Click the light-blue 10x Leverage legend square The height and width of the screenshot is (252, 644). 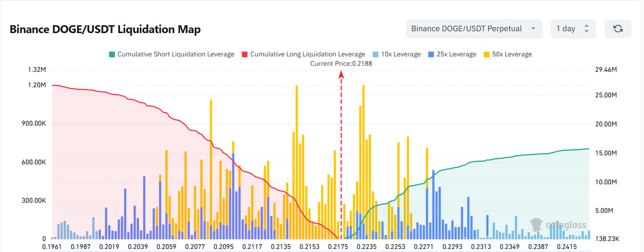click(x=375, y=55)
